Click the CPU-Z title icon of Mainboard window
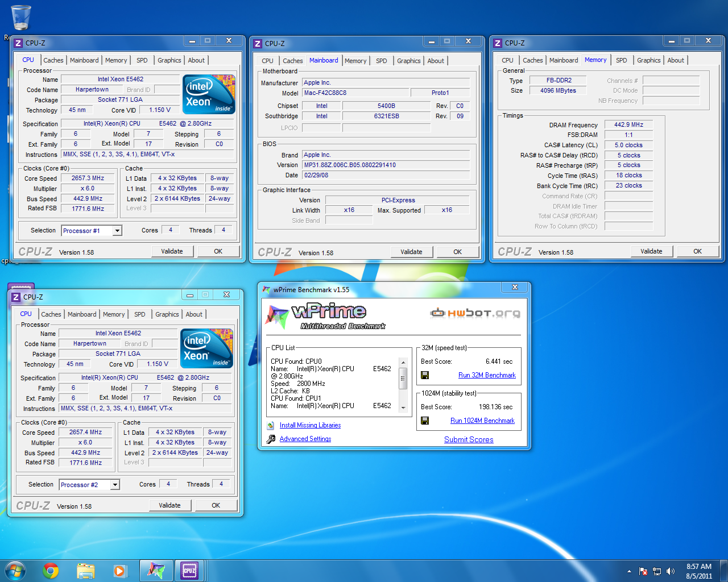 click(258, 43)
